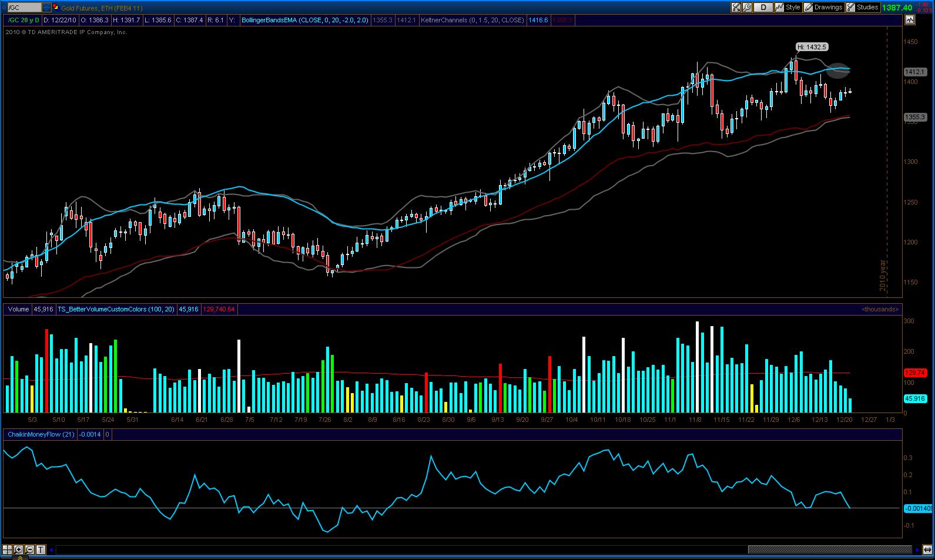935x560 pixels.
Task: Click the T text tool icon
Action: pos(41,550)
